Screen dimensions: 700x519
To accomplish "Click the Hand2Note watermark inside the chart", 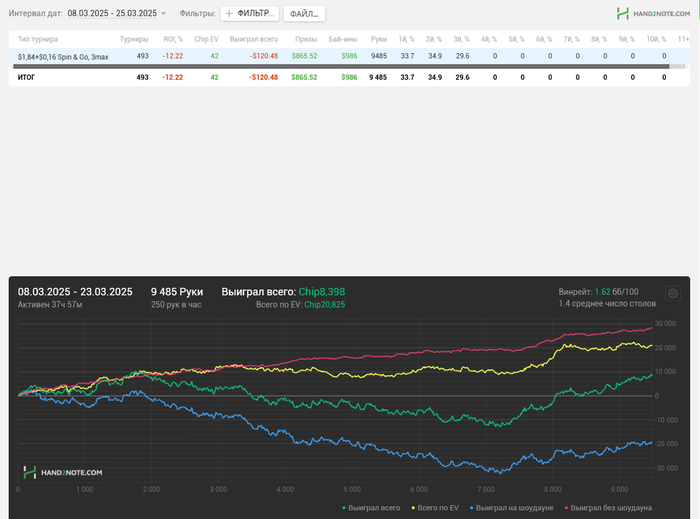I will point(63,472).
